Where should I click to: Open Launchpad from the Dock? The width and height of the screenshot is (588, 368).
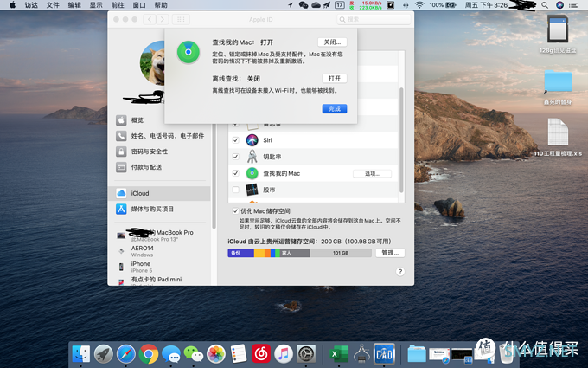coord(104,354)
